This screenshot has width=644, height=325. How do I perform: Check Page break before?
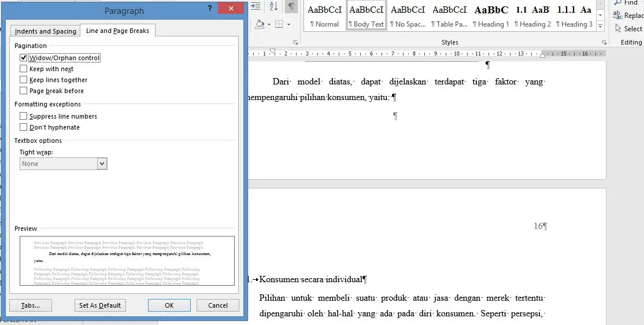[x=23, y=91]
